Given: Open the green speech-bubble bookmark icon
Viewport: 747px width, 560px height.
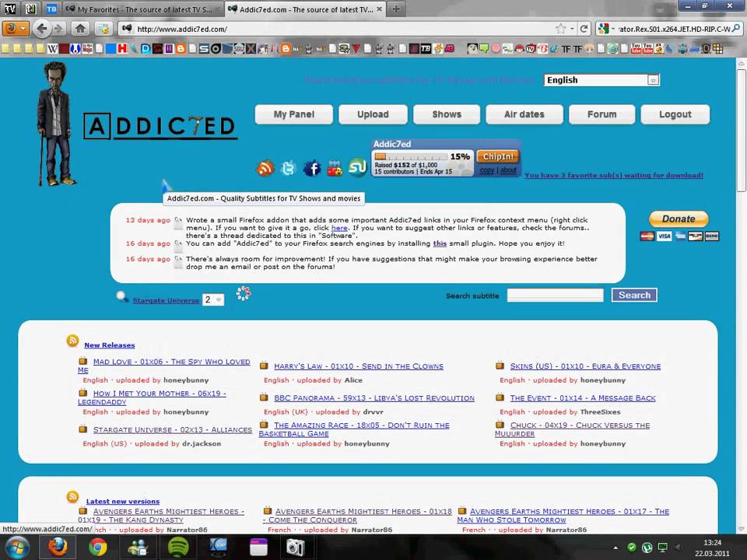Looking at the screenshot, I should [484, 48].
